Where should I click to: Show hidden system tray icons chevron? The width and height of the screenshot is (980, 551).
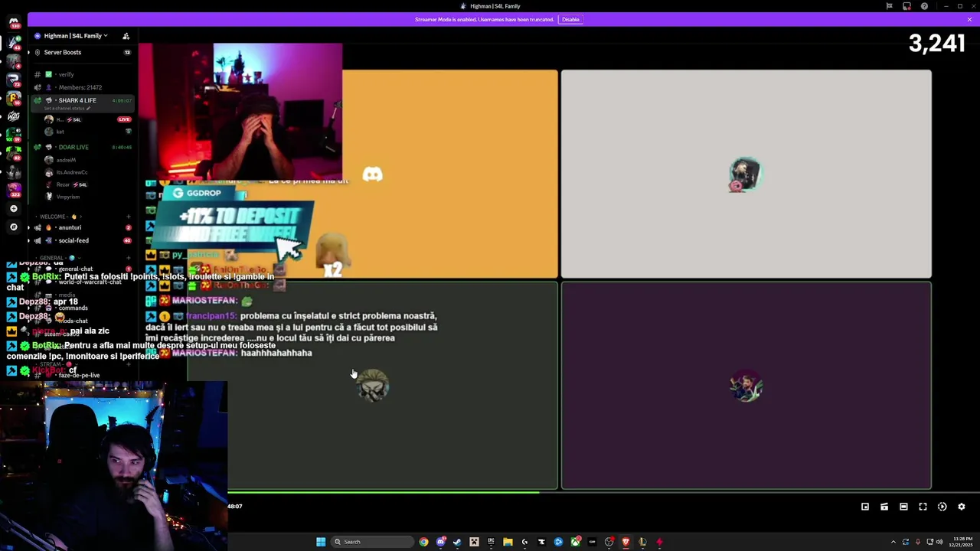tap(893, 542)
